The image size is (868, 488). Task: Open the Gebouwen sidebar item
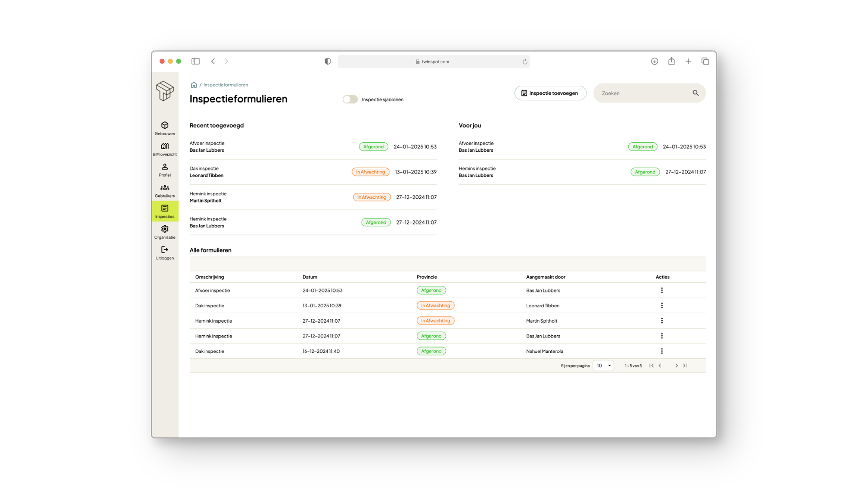165,128
